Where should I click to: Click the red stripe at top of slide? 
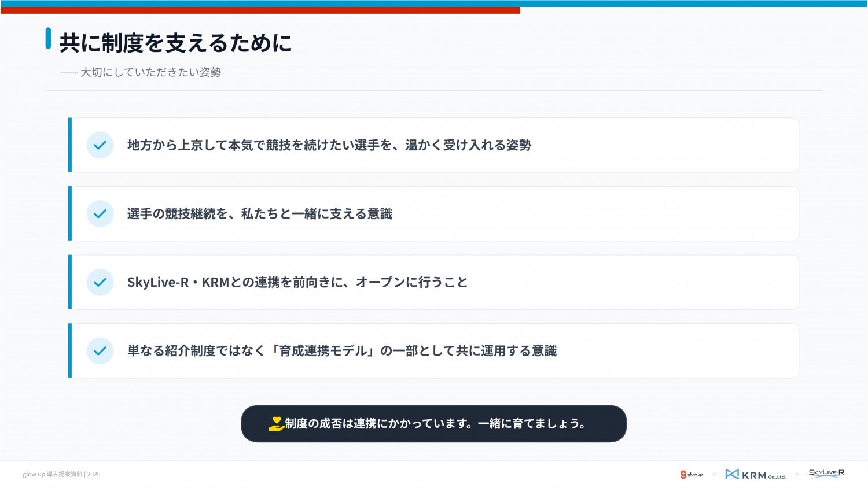point(260,10)
